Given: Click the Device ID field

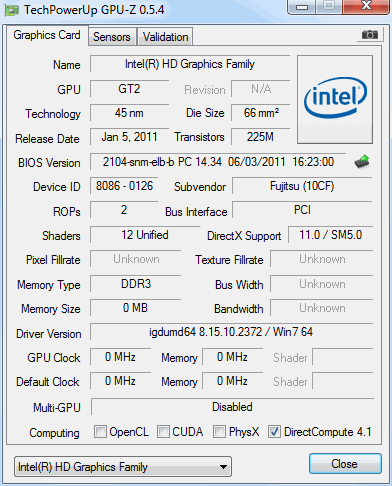Looking at the screenshot, I should pos(124,186).
